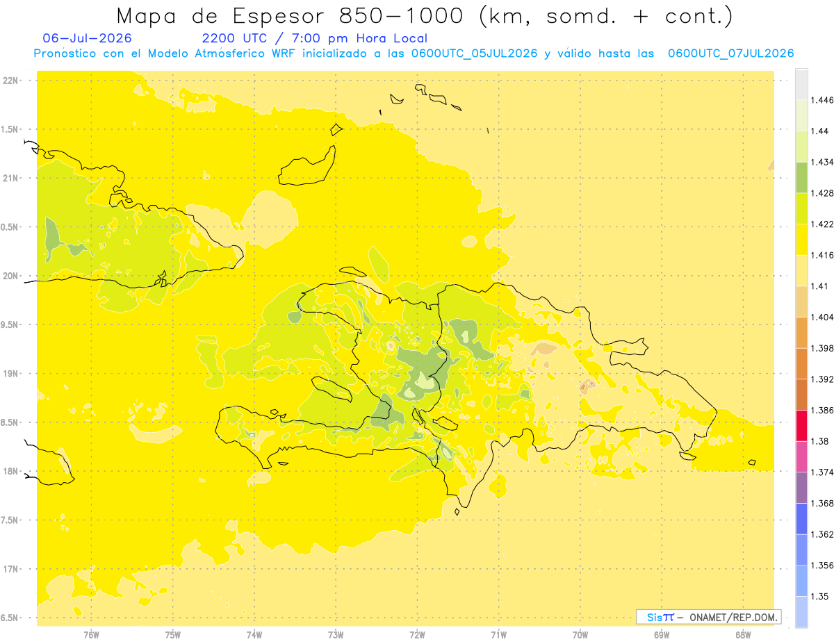Click the colorbar value '1.422'
Image resolution: width=834 pixels, height=644 pixels.
pos(822,224)
